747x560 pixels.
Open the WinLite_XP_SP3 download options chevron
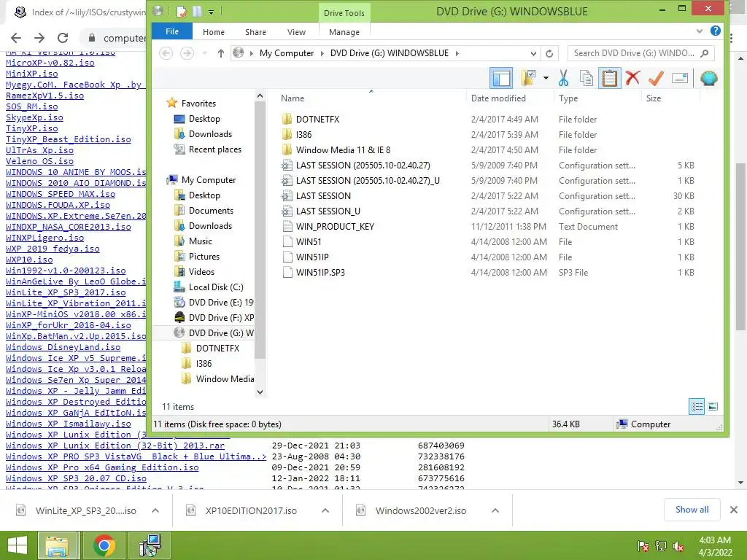(x=155, y=510)
